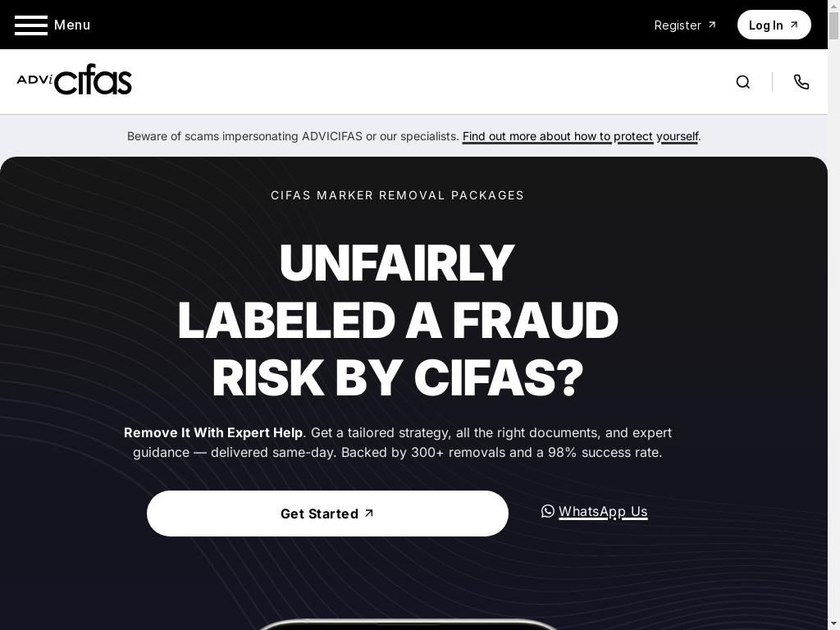840x630 pixels.
Task: Click the arrow icon inside Log In
Action: pyautogui.click(x=794, y=25)
